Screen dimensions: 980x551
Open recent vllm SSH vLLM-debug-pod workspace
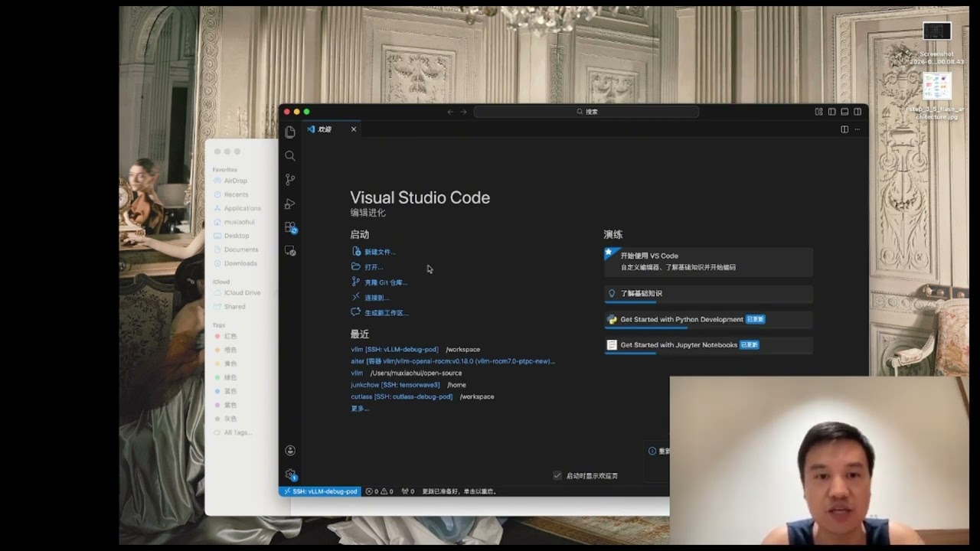(x=394, y=350)
